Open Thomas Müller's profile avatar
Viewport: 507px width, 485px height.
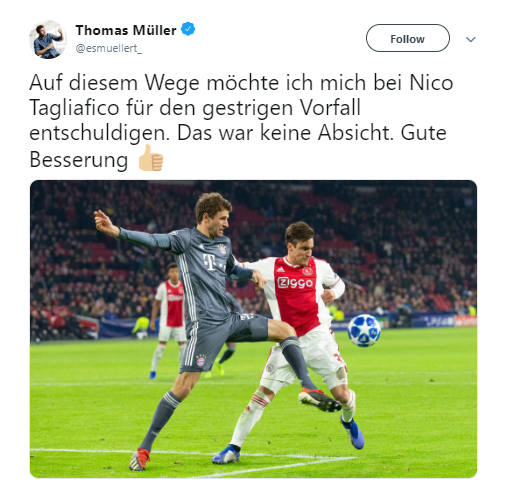[x=48, y=39]
